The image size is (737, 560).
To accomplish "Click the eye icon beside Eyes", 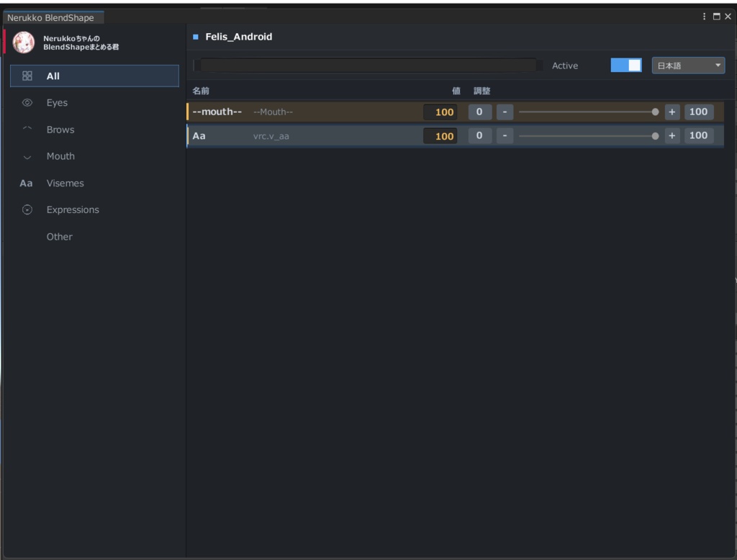I will coord(27,102).
